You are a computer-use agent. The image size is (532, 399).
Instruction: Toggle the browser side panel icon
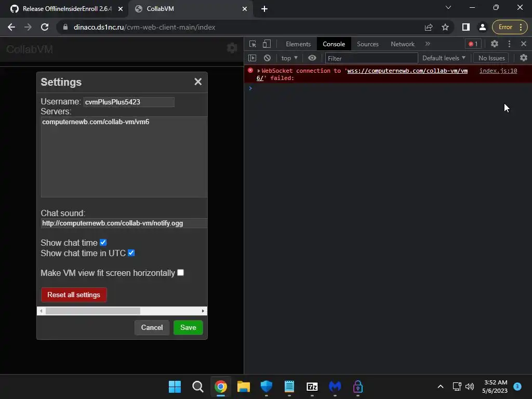[466, 27]
